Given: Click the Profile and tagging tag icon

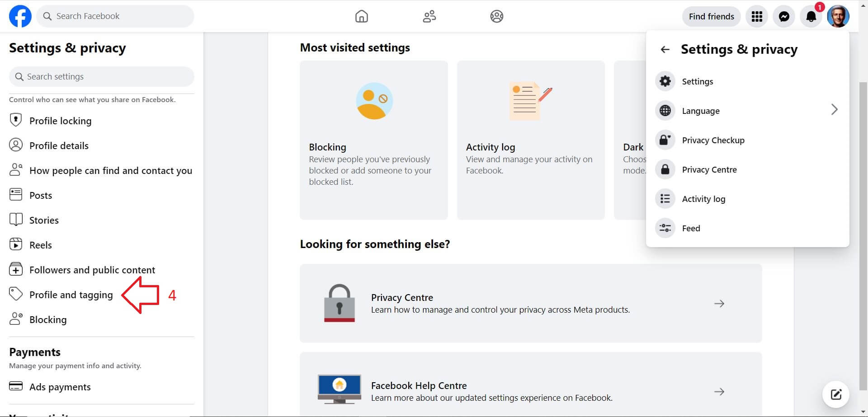Looking at the screenshot, I should 16,294.
